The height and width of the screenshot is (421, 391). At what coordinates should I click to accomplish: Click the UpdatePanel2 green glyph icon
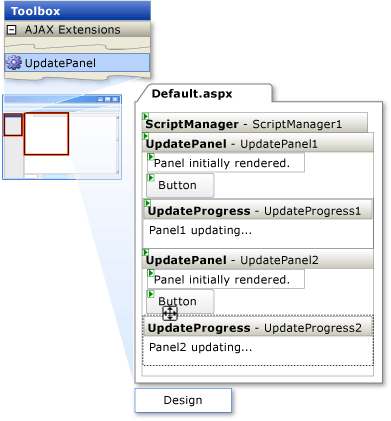pyautogui.click(x=145, y=252)
